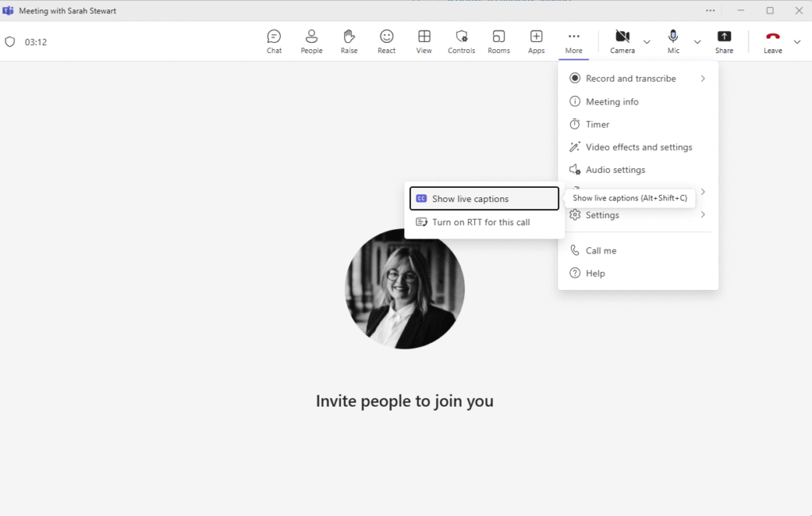The height and width of the screenshot is (516, 812).
Task: Click the Share screen icon
Action: coord(724,41)
